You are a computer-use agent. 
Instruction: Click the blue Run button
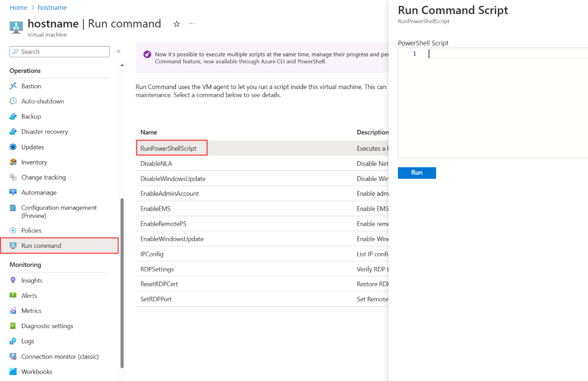point(416,173)
